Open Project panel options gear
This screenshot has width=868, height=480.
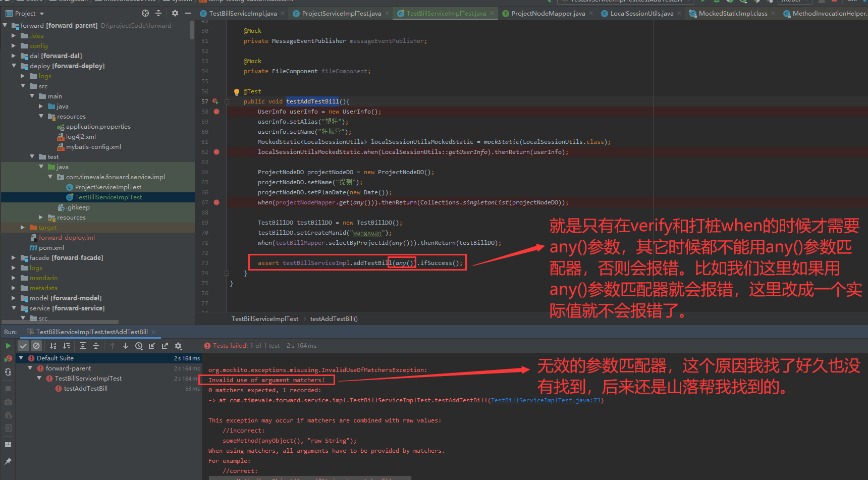(x=175, y=13)
